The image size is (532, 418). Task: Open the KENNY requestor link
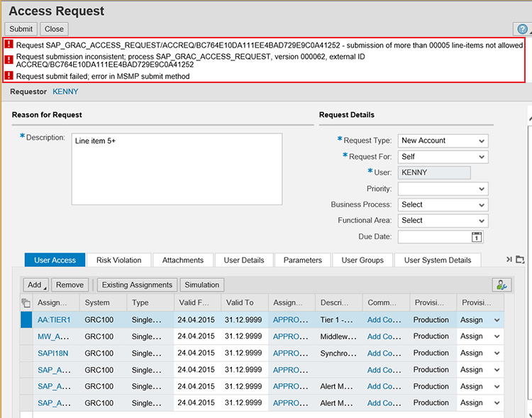click(x=65, y=92)
